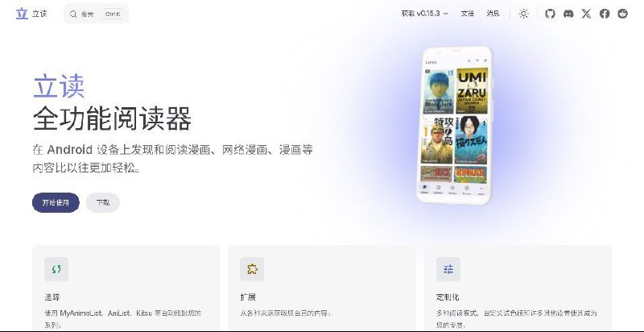Toggle light/dark theme sun icon
This screenshot has width=644, height=332.
tap(523, 14)
